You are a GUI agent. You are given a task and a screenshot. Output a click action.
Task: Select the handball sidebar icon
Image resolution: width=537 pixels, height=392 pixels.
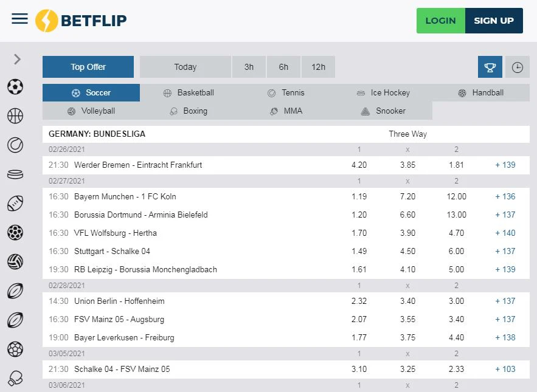15,232
